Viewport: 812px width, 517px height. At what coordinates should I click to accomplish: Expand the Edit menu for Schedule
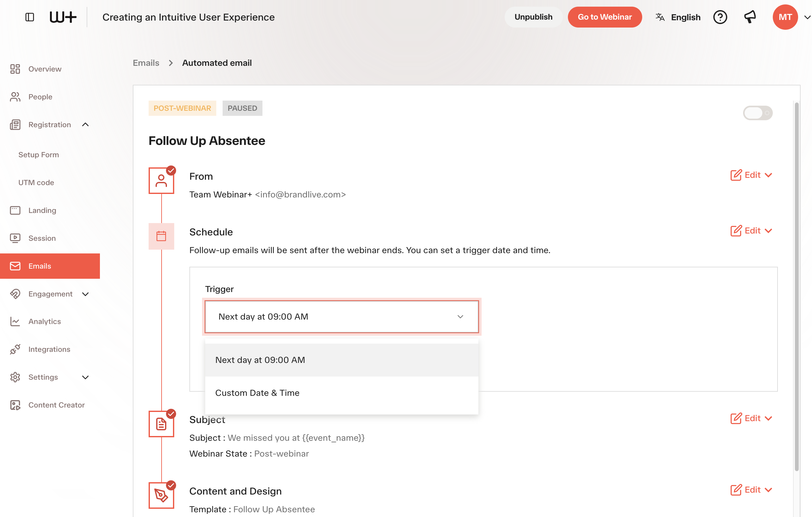pos(751,231)
